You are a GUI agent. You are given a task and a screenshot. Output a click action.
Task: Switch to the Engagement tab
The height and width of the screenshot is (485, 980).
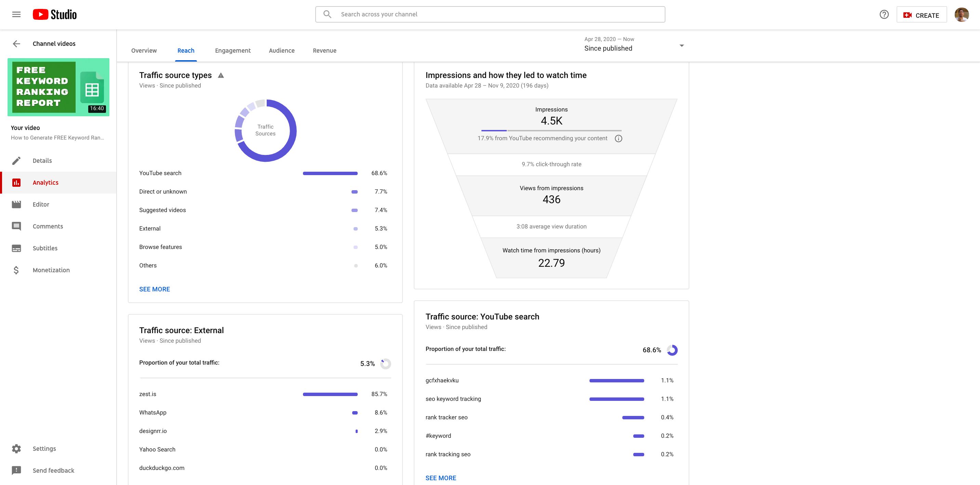233,51
